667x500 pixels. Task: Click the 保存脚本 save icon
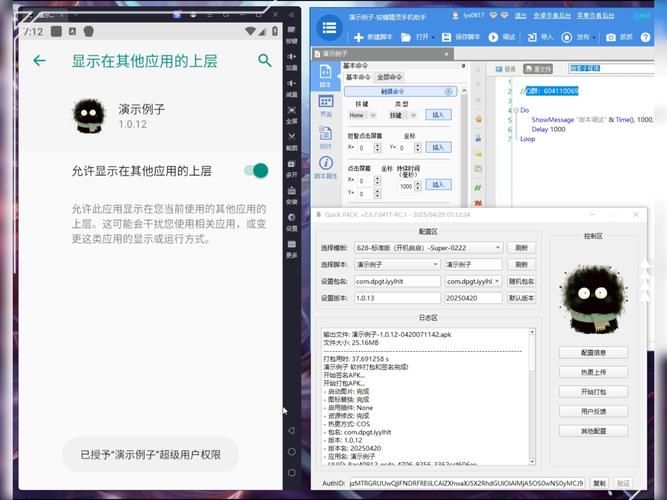pos(444,37)
